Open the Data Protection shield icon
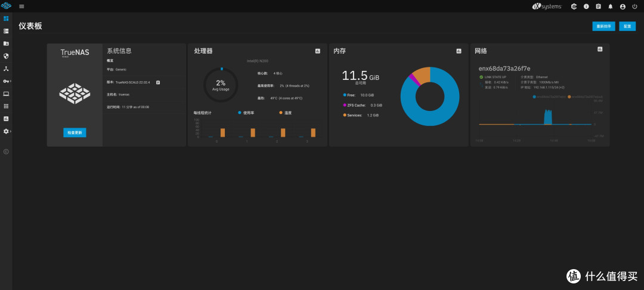The width and height of the screenshot is (644, 290). pyautogui.click(x=6, y=56)
